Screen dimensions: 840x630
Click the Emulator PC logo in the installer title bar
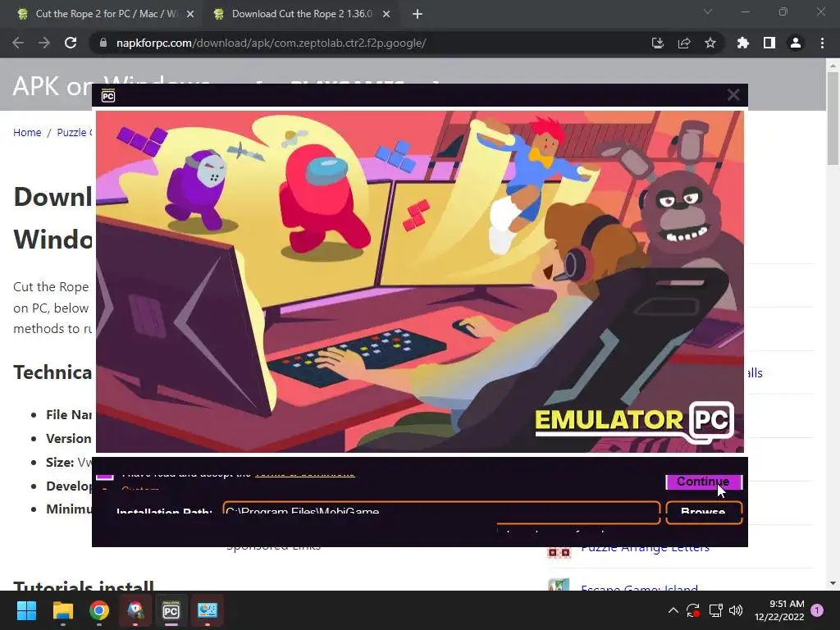tap(108, 95)
